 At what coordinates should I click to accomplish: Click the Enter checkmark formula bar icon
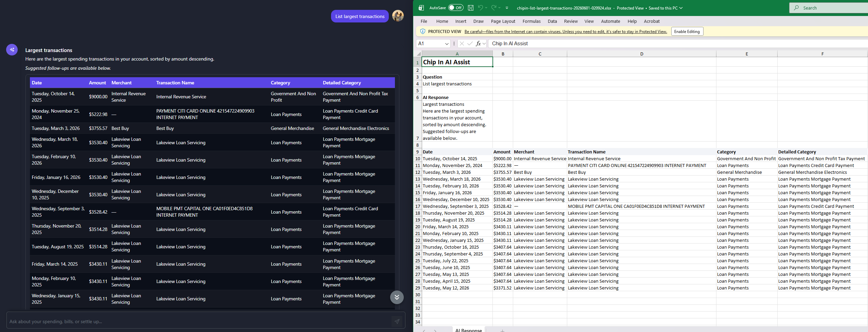(x=470, y=44)
